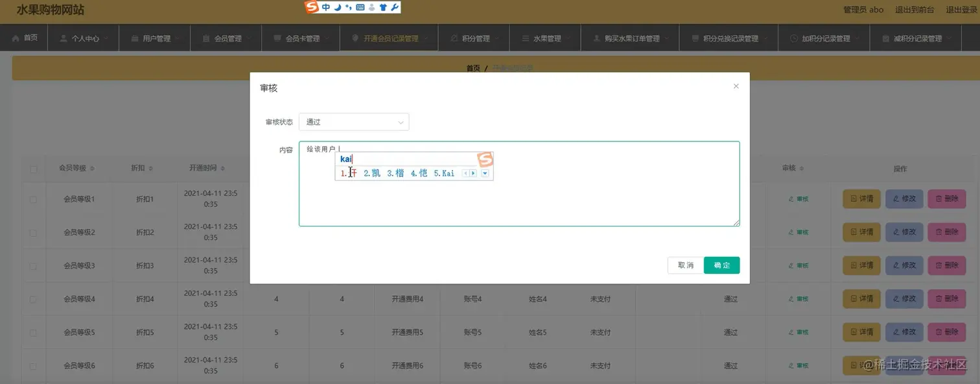
Task: Choose candidate 5.Kai in IME list
Action: [445, 173]
